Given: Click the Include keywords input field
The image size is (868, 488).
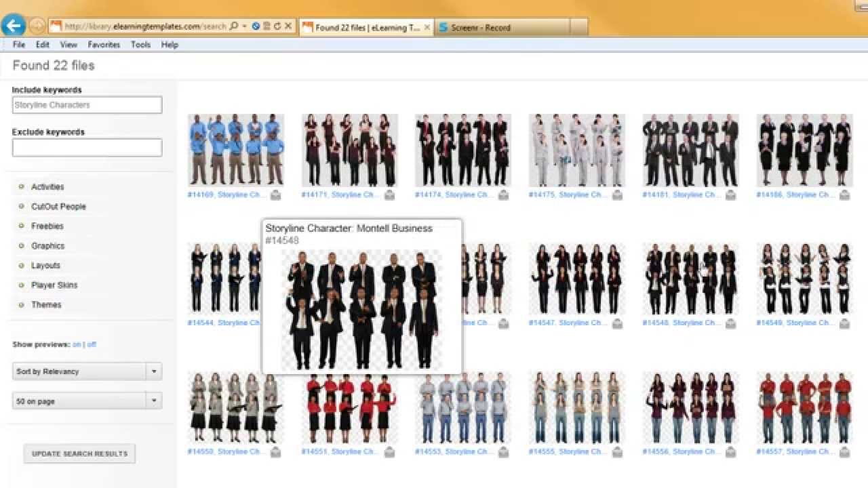Looking at the screenshot, I should [87, 105].
